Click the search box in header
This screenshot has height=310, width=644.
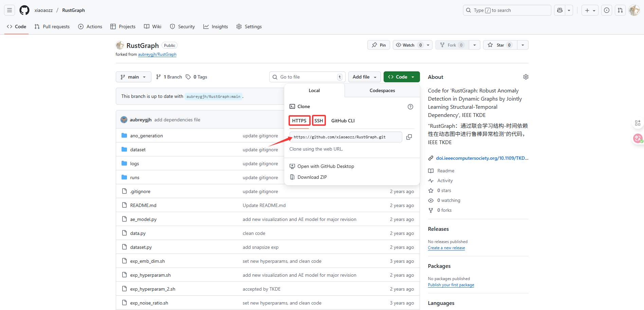click(x=507, y=10)
